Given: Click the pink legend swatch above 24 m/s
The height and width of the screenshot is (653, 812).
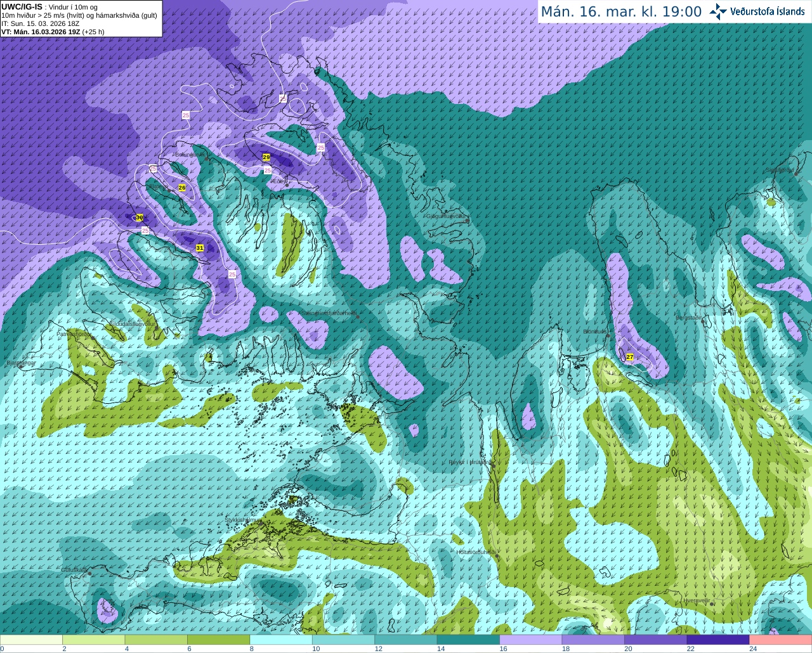Looking at the screenshot, I should (781, 640).
